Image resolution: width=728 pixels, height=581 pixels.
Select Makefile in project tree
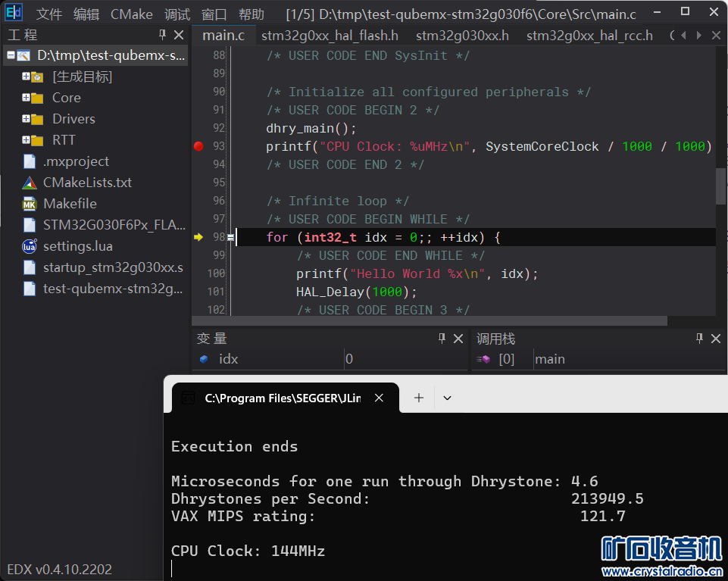click(x=70, y=204)
